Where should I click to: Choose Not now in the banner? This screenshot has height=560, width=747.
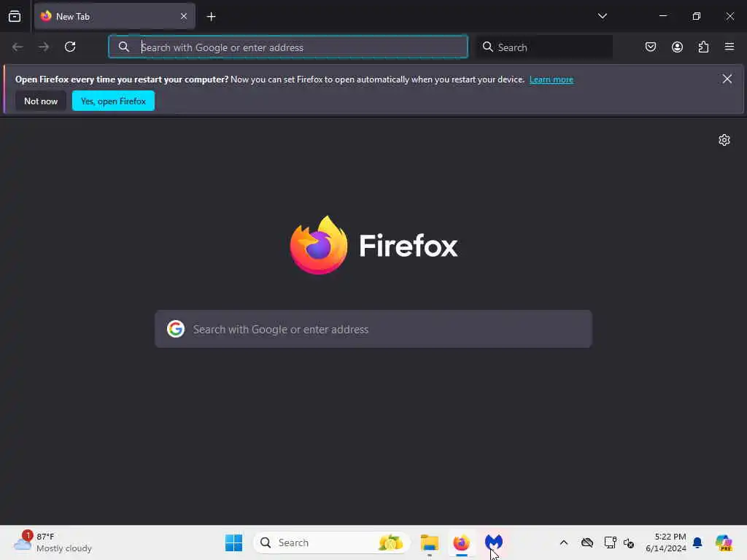point(41,101)
